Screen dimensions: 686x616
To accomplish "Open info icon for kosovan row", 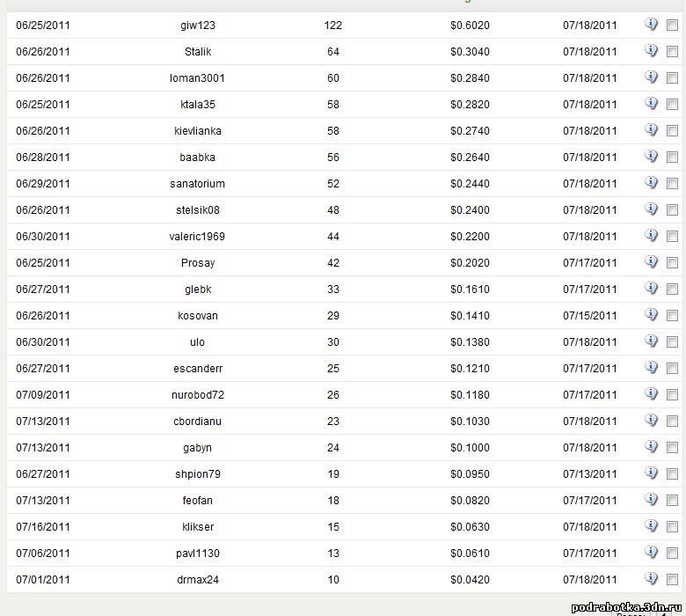I will (x=651, y=315).
